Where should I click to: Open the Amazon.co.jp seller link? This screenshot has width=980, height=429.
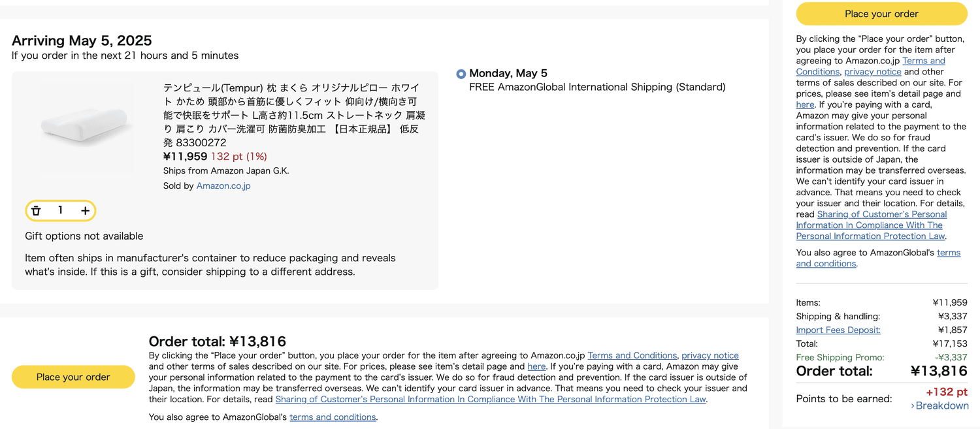point(223,186)
